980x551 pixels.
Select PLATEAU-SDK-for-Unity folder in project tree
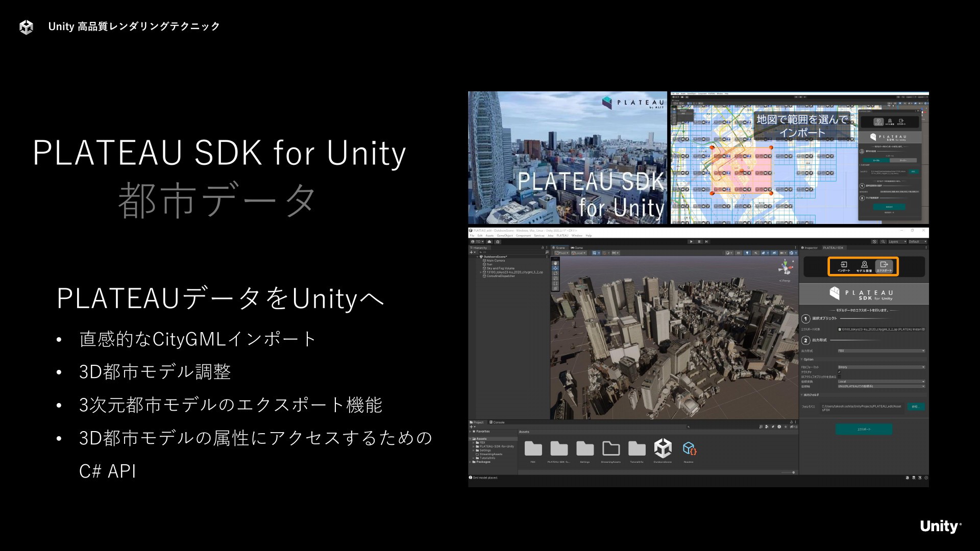[x=497, y=446]
